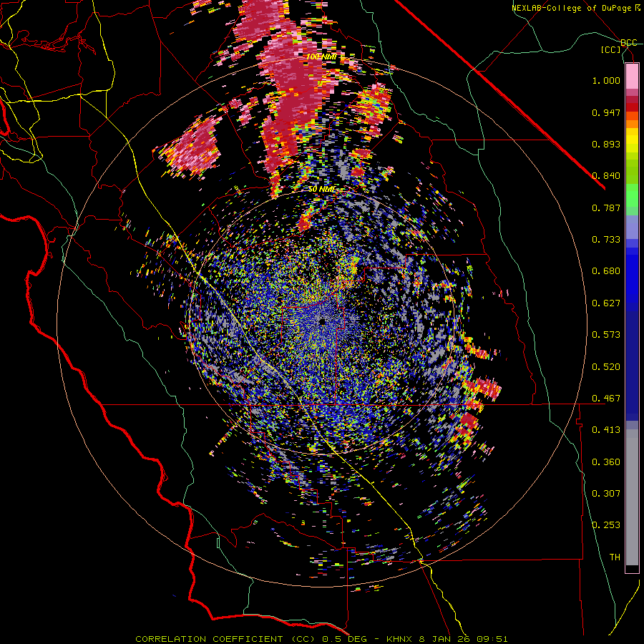Pick the bright green segment of color bar
The height and width of the screenshot is (644, 644).
coord(632,195)
